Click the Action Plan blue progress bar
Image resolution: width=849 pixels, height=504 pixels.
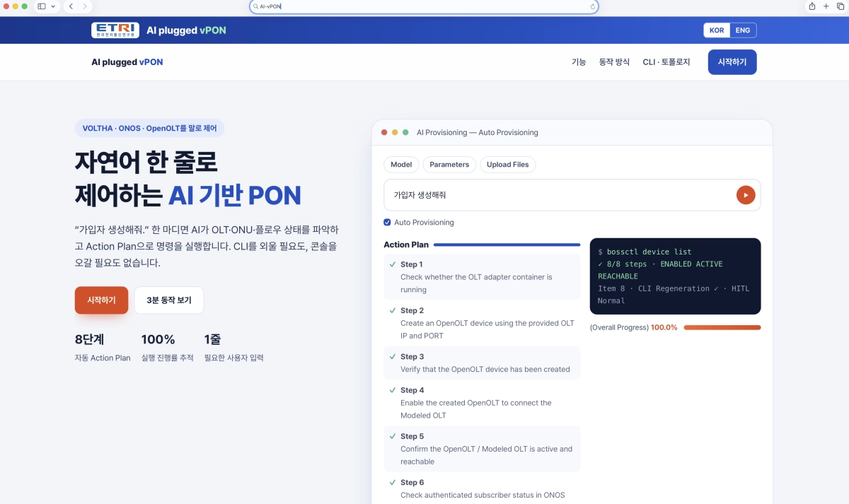pyautogui.click(x=507, y=245)
